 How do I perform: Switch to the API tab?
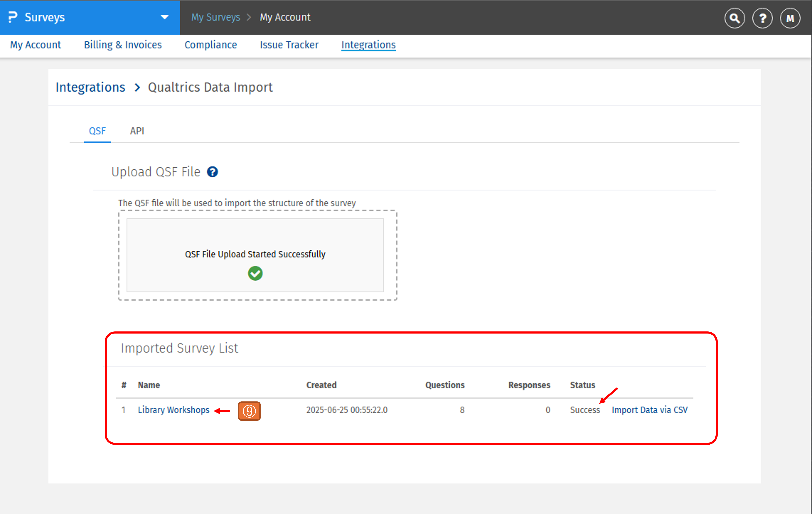[x=137, y=131]
